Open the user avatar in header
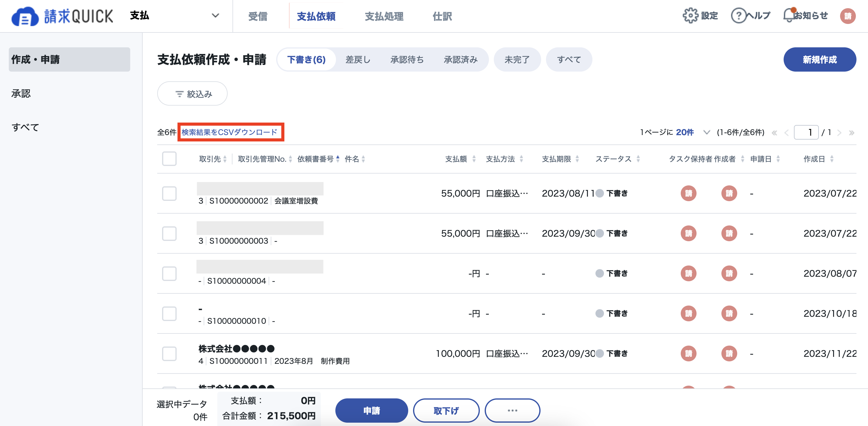 847,16
